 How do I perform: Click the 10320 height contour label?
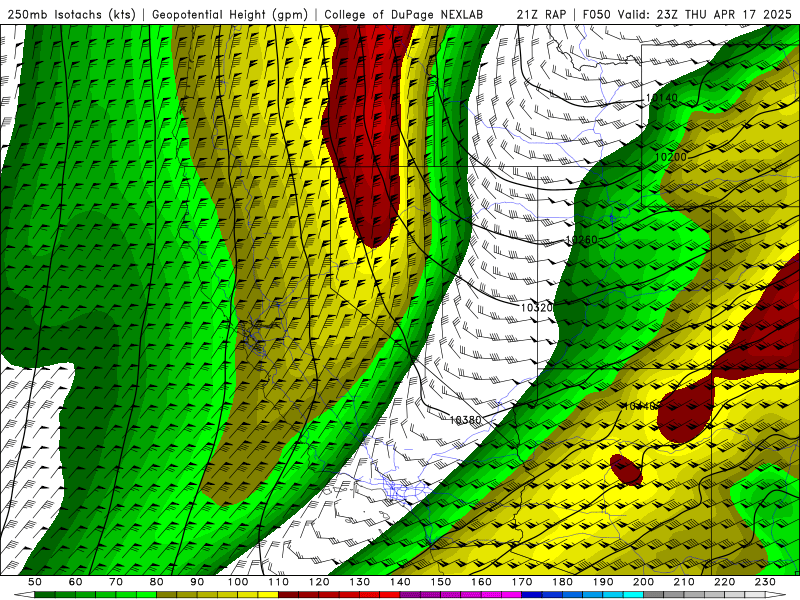(537, 308)
